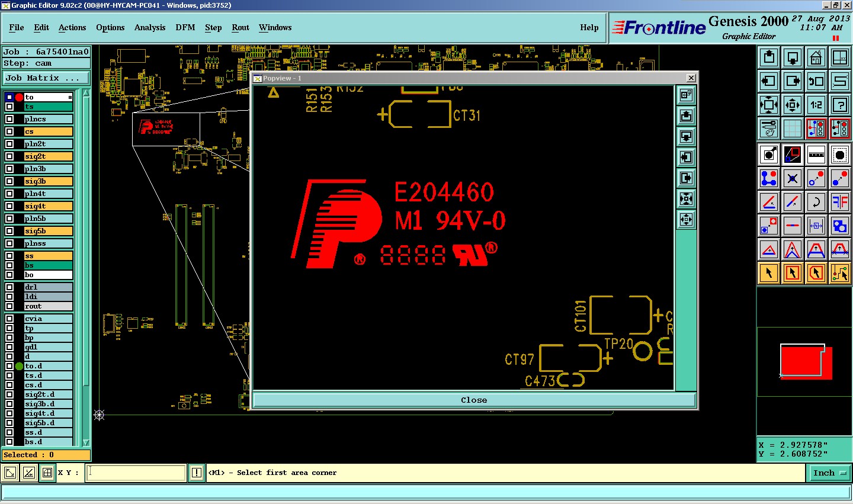Click the ruler measurement tool icon
This screenshot has height=504, width=853.
click(816, 155)
